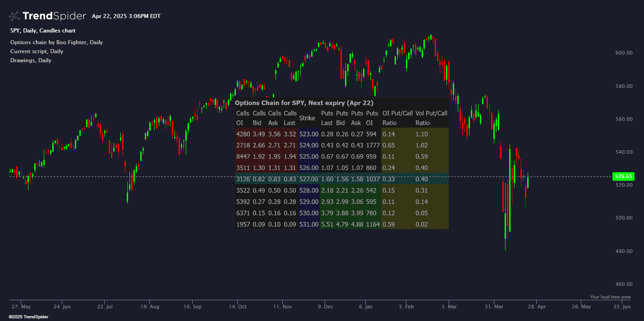Click the '22. Jul' date axis label
Screen dimensions: 644x321
[104, 307]
